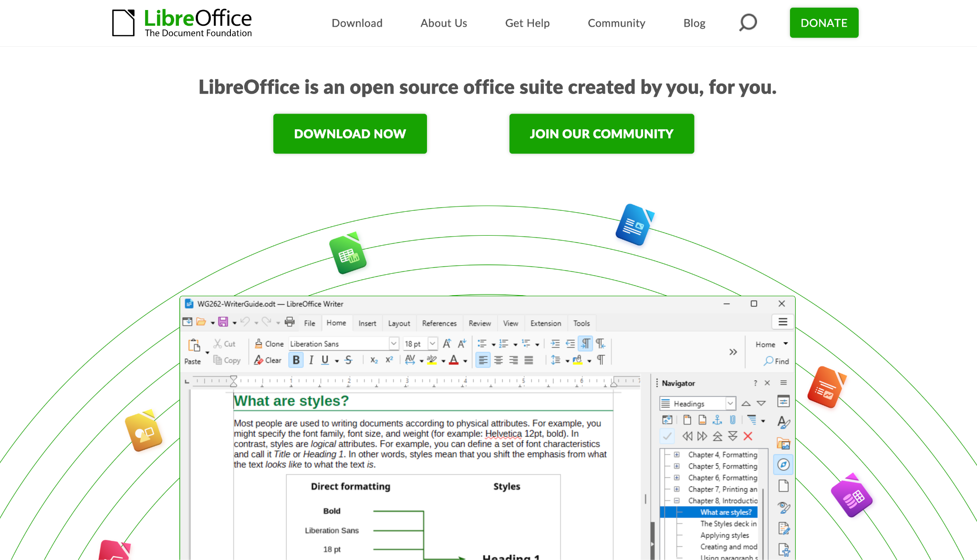977x560 pixels.
Task: Click the orange Impress presentation icon
Action: point(826,387)
